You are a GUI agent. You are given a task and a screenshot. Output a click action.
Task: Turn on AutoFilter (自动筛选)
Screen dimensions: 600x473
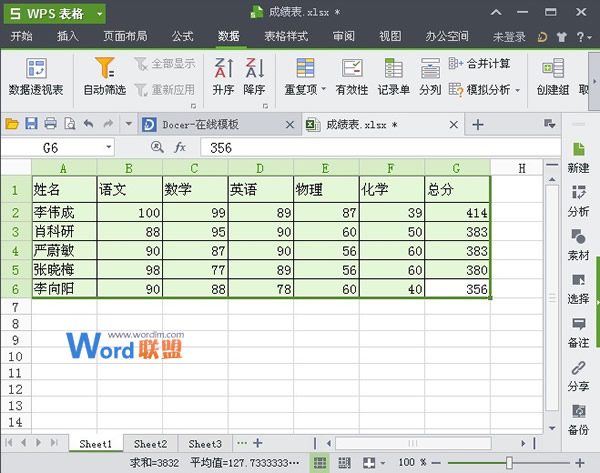(x=104, y=76)
